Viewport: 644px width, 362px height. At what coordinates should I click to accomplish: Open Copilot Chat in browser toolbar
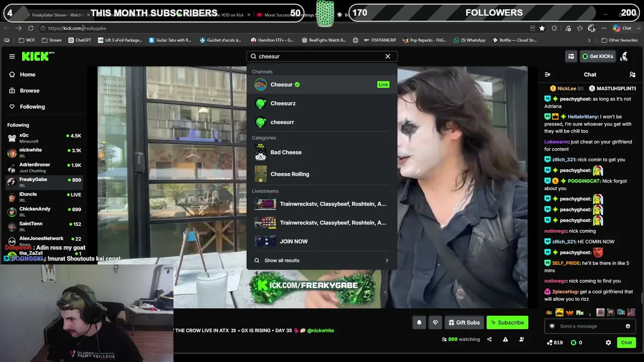pyautogui.click(x=622, y=28)
